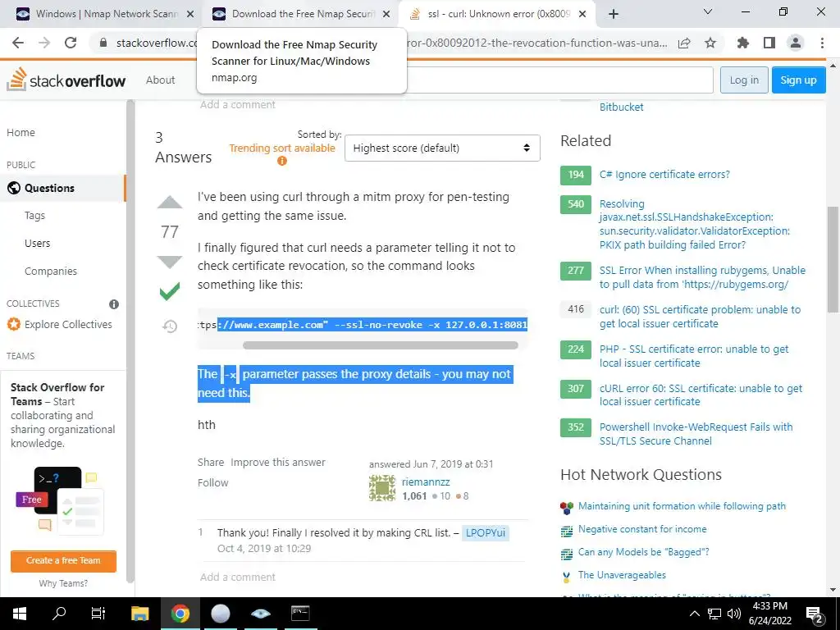
Task: Open Nmap Zenmap eye icon in taskbar
Action: pos(261,614)
